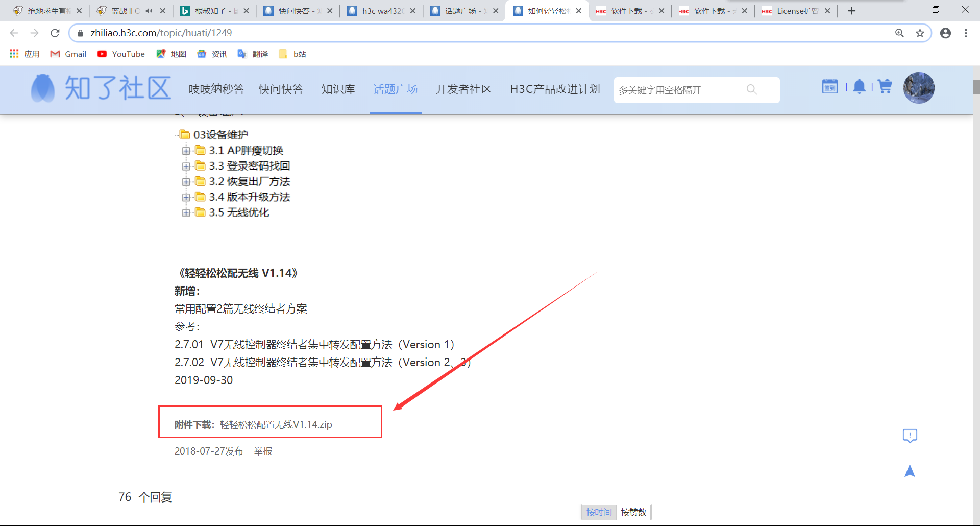Open the YouTube bookmark

click(121, 54)
